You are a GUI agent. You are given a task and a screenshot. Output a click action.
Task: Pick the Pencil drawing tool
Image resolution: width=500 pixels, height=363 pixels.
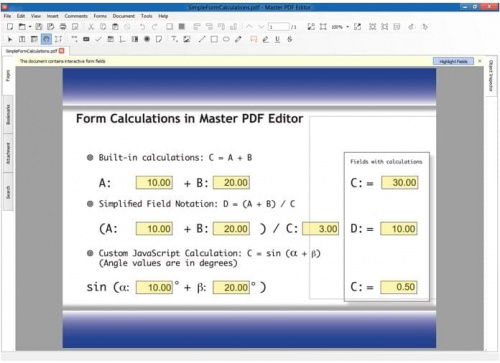[238, 39]
